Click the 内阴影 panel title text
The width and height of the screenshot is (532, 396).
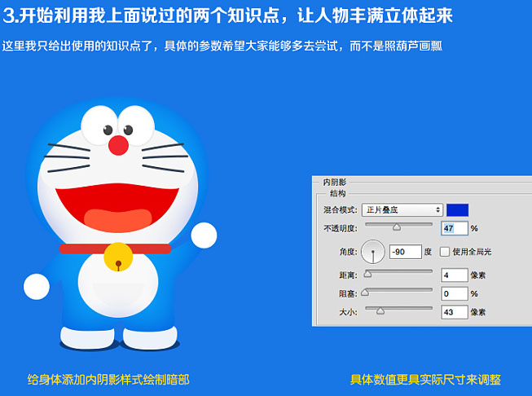click(335, 183)
